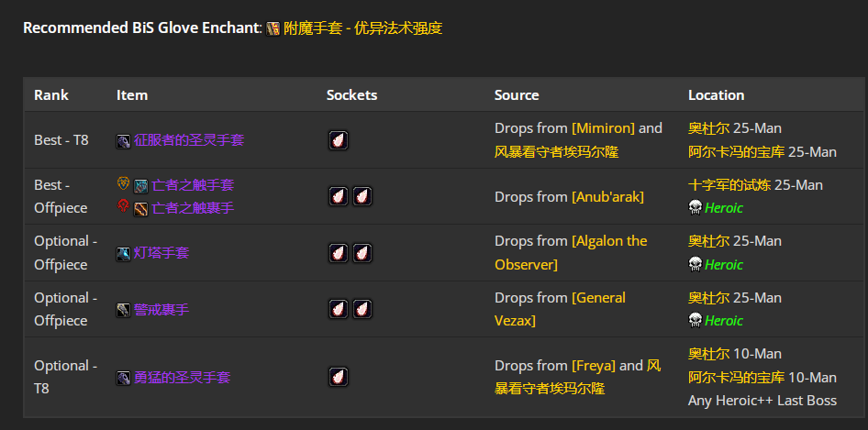The height and width of the screenshot is (430, 868).
Task: Click the glove enchant scroll icon
Action: click(x=273, y=28)
